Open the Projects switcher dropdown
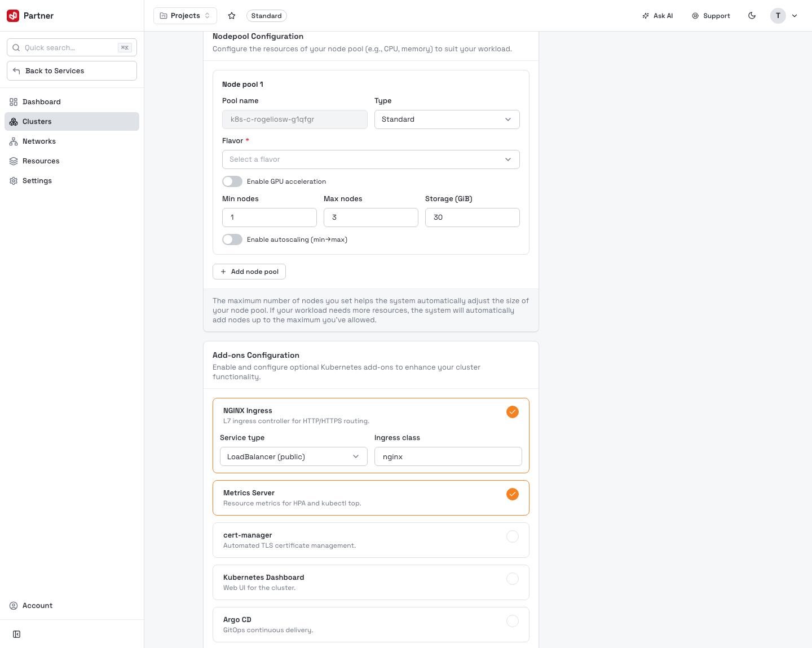The width and height of the screenshot is (812, 648). (185, 16)
